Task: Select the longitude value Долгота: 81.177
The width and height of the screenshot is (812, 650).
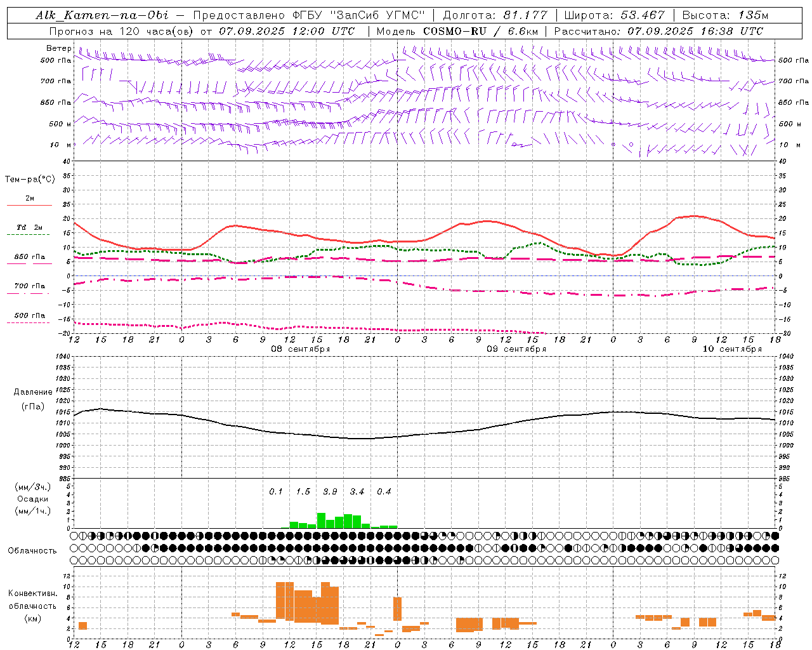Action: [x=495, y=15]
